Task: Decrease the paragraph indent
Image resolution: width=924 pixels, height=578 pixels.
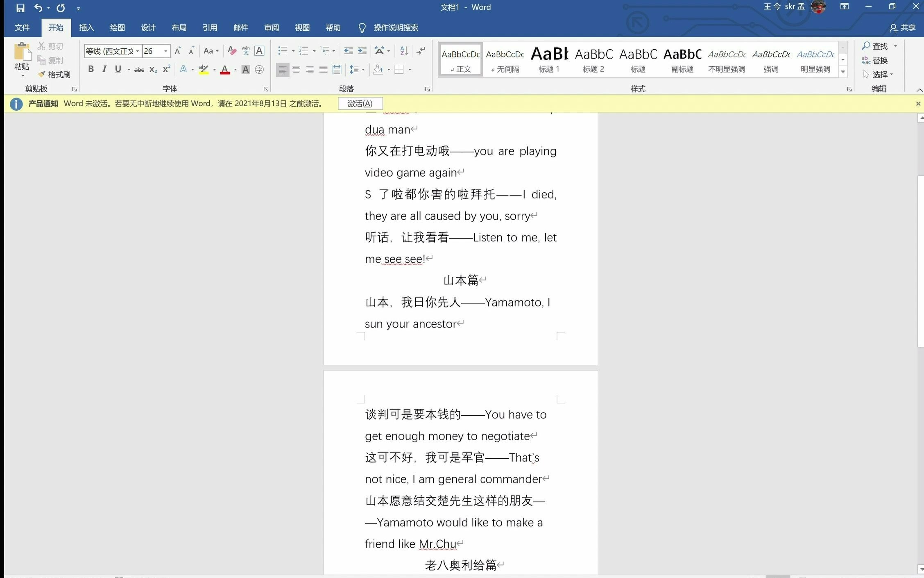Action: [349, 51]
